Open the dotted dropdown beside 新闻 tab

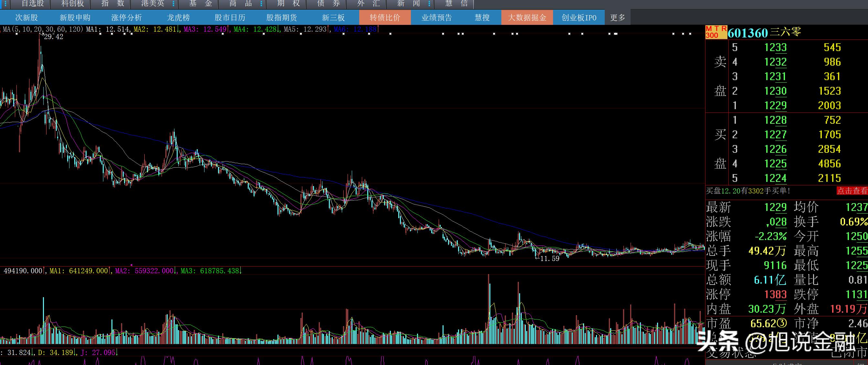tap(429, 4)
